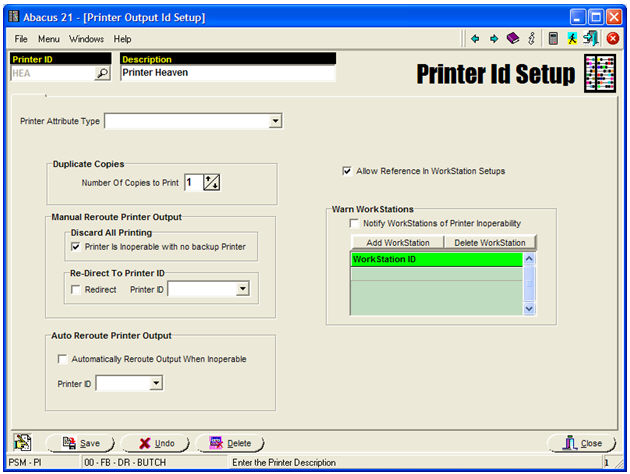The width and height of the screenshot is (630, 474).
Task: Click the Printer ID lookup magnifier icon
Action: click(101, 73)
